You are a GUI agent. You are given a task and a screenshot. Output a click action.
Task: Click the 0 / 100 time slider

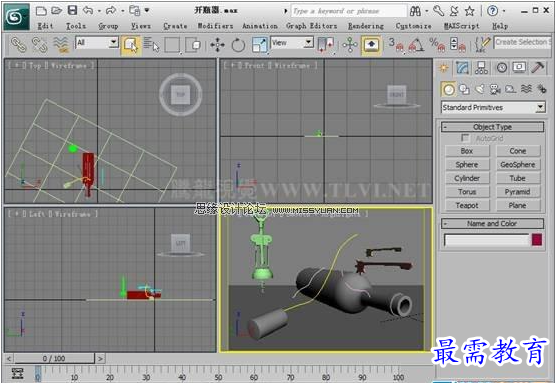tap(54, 358)
